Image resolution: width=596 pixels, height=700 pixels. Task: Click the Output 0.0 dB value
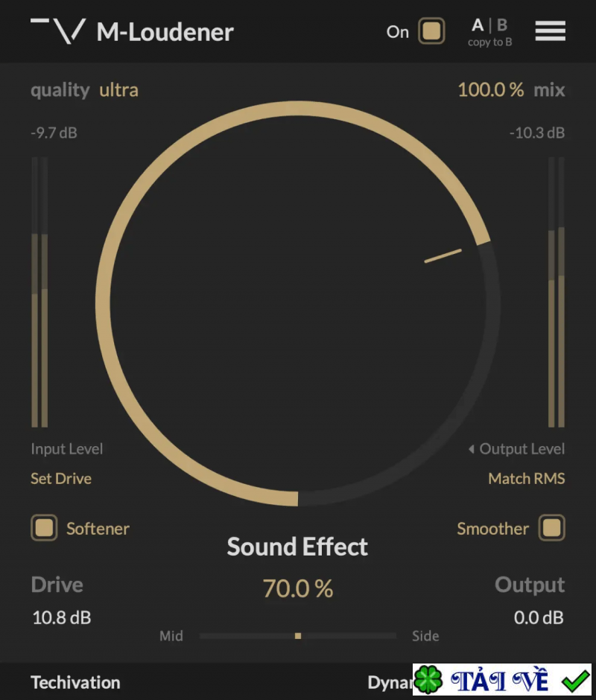pyautogui.click(x=539, y=618)
